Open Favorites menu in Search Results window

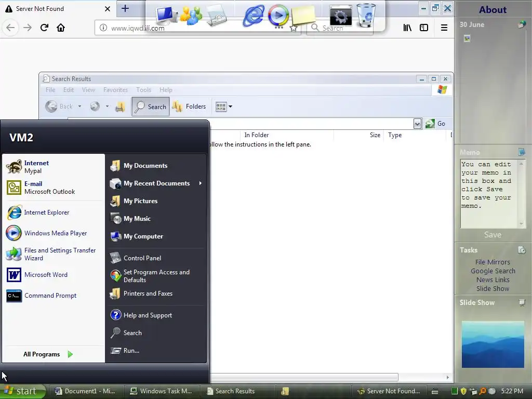(115, 90)
